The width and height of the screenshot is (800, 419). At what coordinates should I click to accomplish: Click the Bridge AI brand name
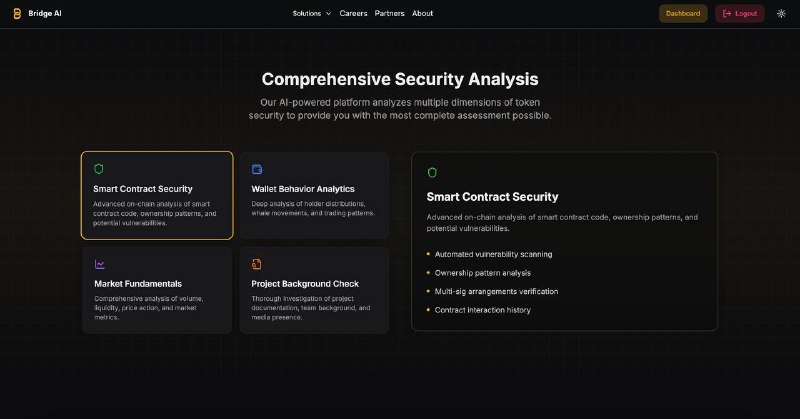pos(45,14)
